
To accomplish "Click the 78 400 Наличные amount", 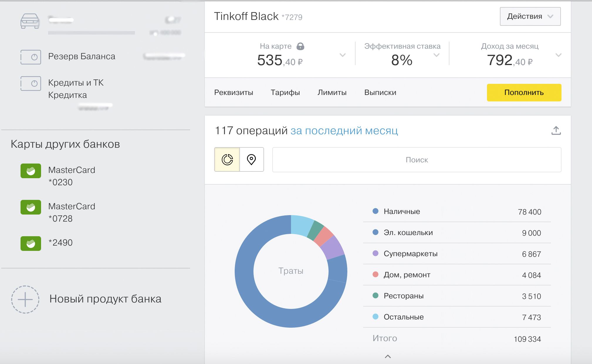I will pos(530,212).
